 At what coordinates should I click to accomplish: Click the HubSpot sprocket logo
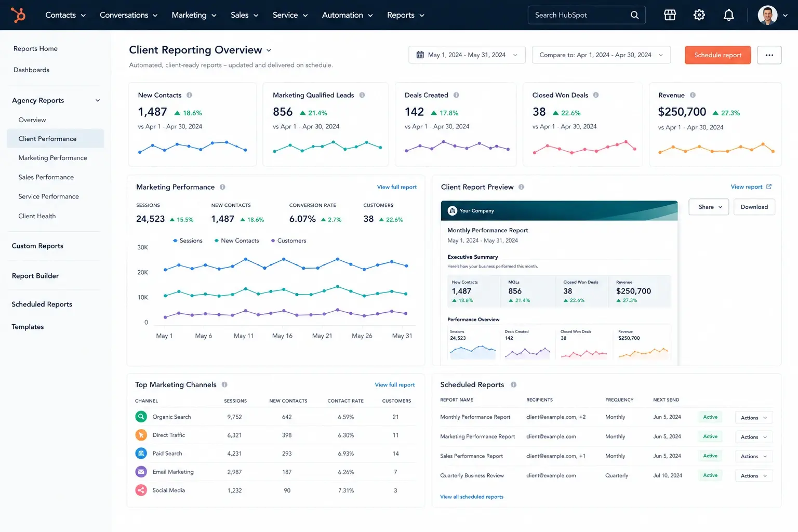pyautogui.click(x=18, y=15)
